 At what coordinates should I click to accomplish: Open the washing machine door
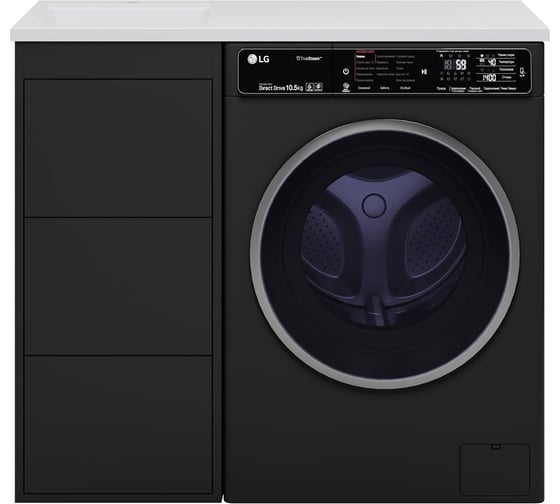point(385,254)
